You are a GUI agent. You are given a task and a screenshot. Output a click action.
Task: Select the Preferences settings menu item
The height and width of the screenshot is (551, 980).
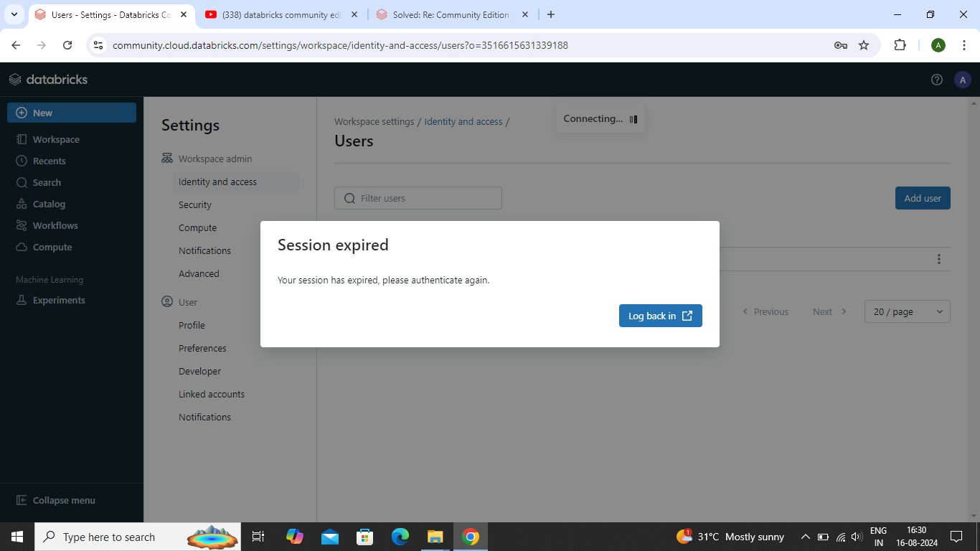tap(202, 348)
